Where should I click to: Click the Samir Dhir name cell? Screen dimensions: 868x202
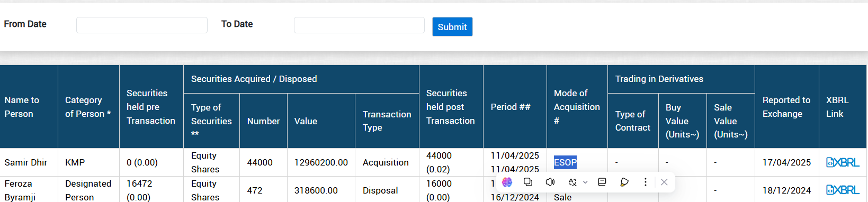[x=26, y=162]
